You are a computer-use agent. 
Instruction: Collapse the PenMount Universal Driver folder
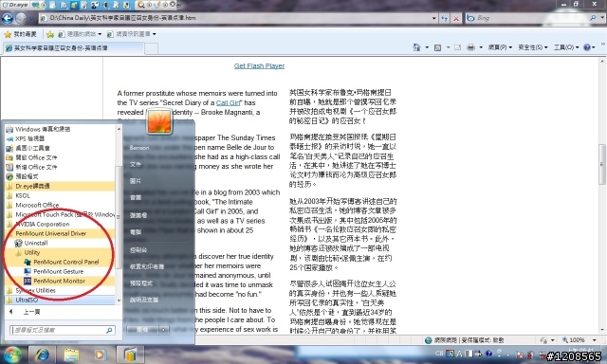[x=50, y=233]
